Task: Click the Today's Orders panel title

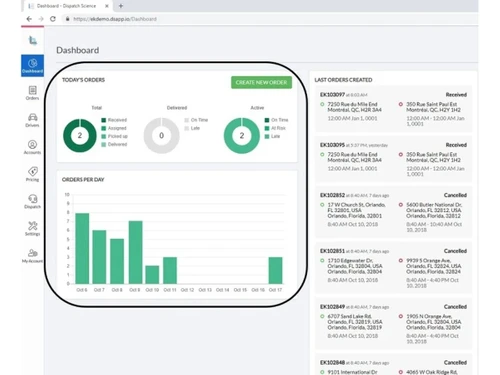Action: [x=83, y=80]
